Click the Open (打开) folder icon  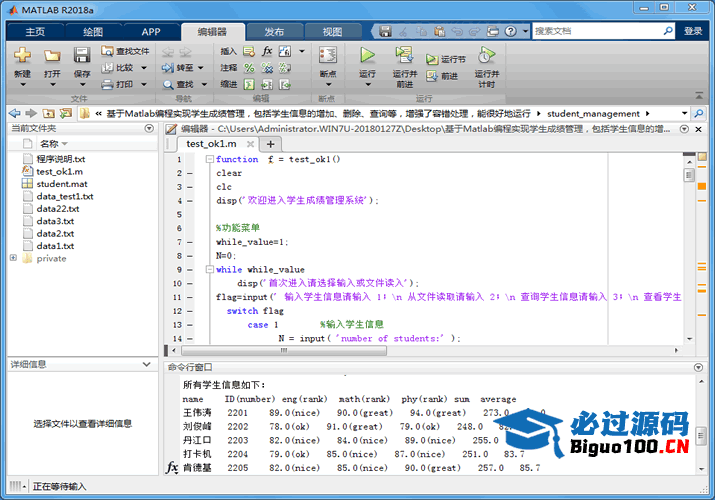click(52, 56)
